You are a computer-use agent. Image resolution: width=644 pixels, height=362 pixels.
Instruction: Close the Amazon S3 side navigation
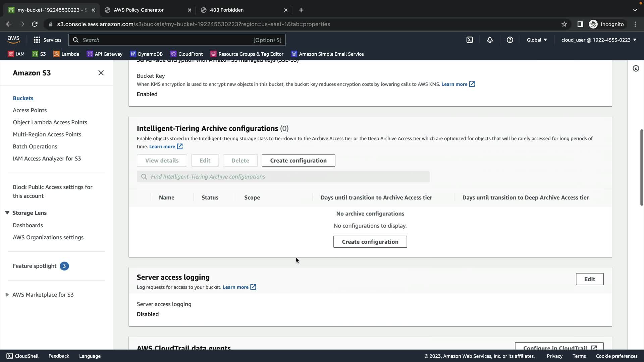tap(101, 73)
